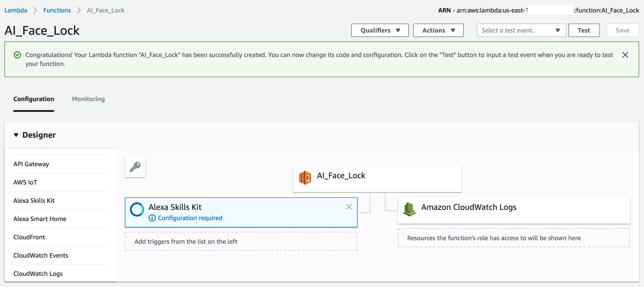This screenshot has height=287, width=644.
Task: Add API Gateway trigger from list
Action: (60, 164)
